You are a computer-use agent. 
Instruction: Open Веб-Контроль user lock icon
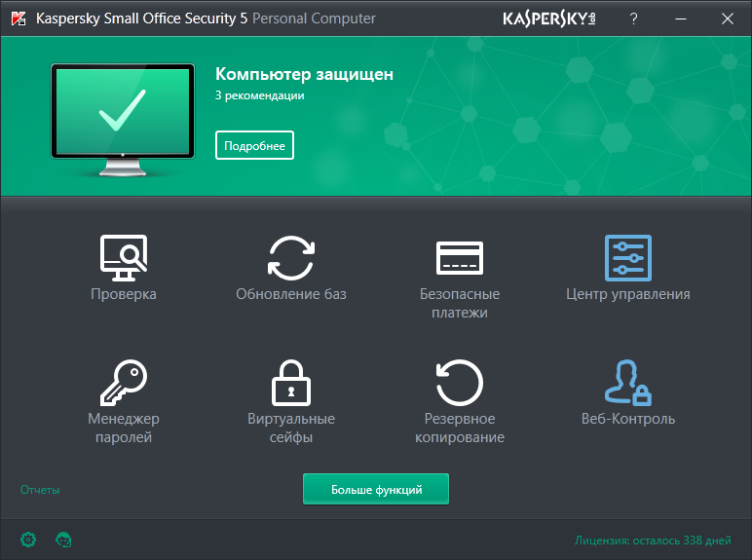[628, 382]
